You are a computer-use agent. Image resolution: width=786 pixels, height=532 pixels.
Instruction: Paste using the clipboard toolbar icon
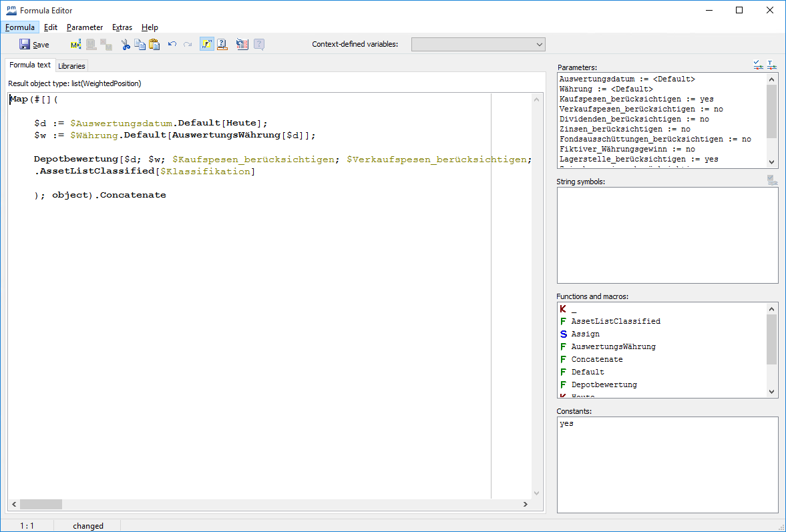pos(154,45)
